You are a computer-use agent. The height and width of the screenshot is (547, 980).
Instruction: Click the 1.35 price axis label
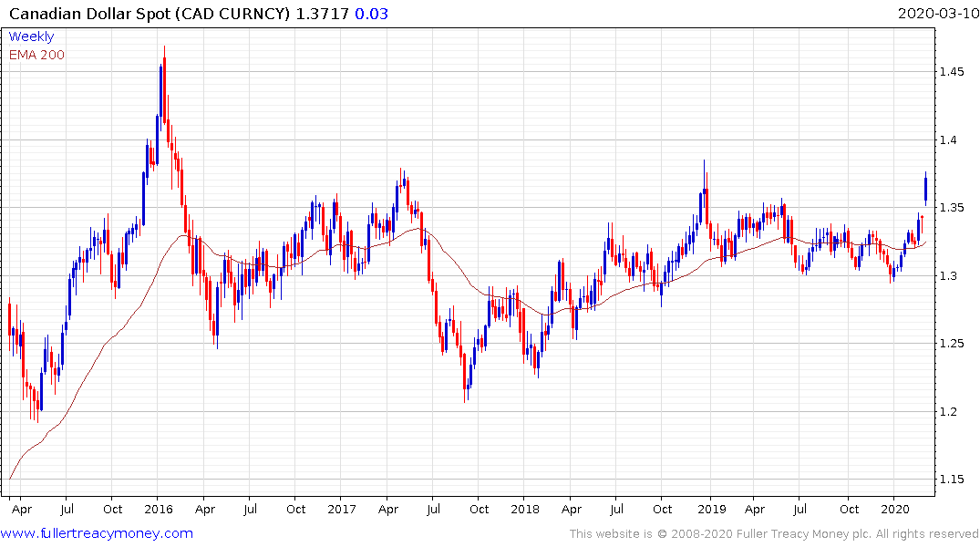point(952,208)
